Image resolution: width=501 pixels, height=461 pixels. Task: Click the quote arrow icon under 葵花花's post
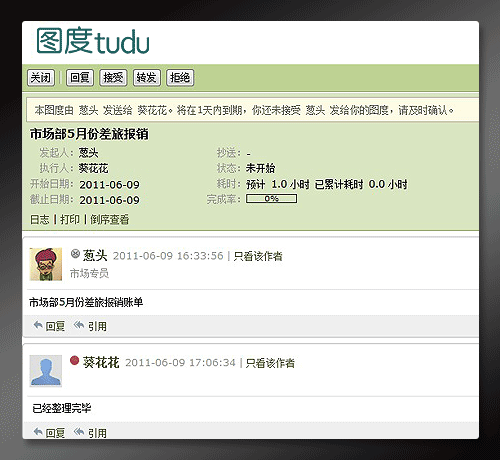(x=79, y=432)
